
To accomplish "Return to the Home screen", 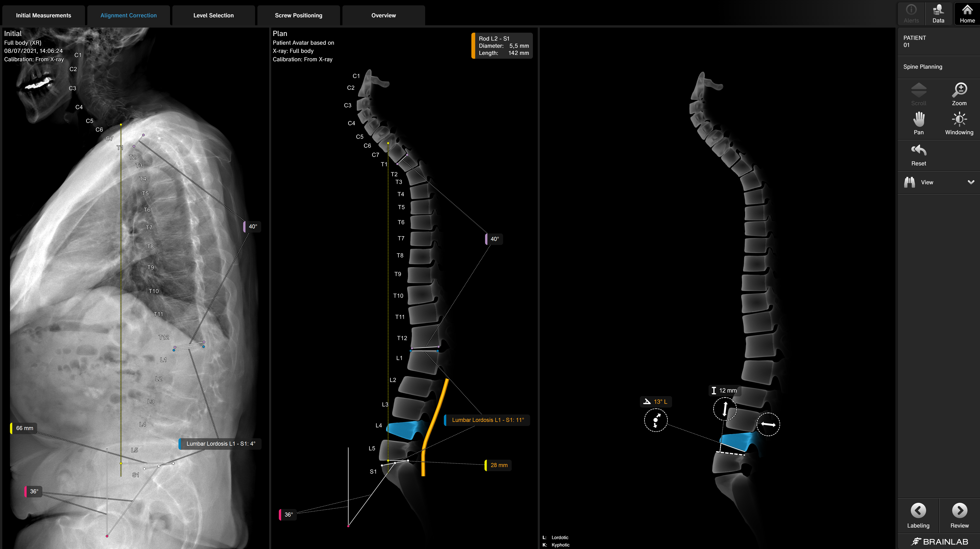I will point(967,13).
